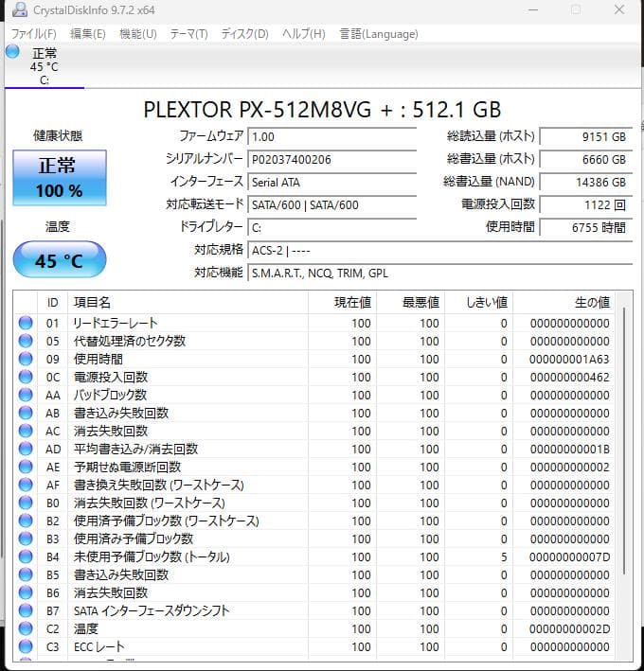The width and height of the screenshot is (644, 671).
Task: Click status icon of row C2 温度
Action: 26,628
